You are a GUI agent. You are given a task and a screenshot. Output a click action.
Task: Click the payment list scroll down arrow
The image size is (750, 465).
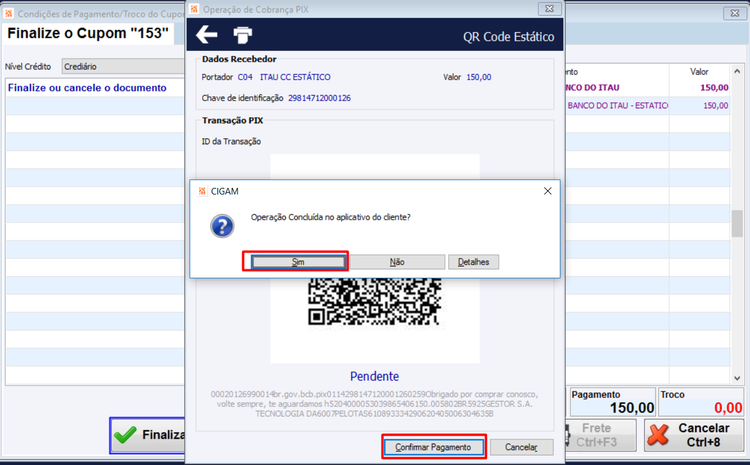coord(737,378)
